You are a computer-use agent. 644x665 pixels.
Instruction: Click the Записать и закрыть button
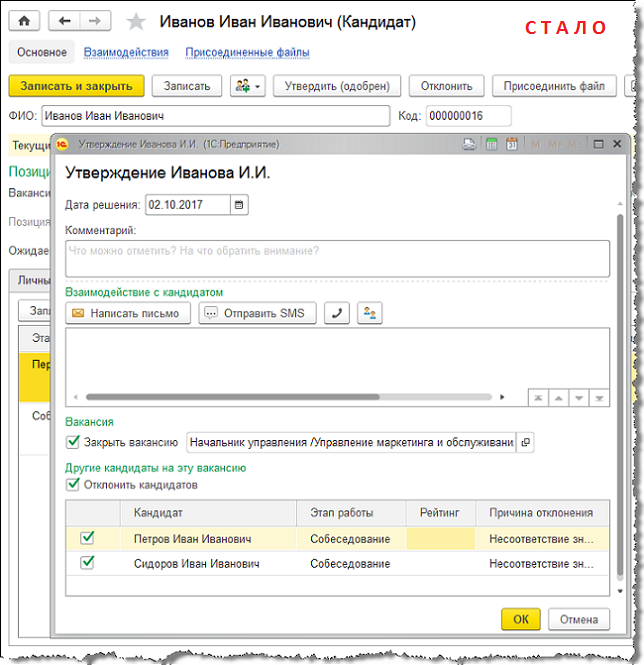pyautogui.click(x=76, y=86)
